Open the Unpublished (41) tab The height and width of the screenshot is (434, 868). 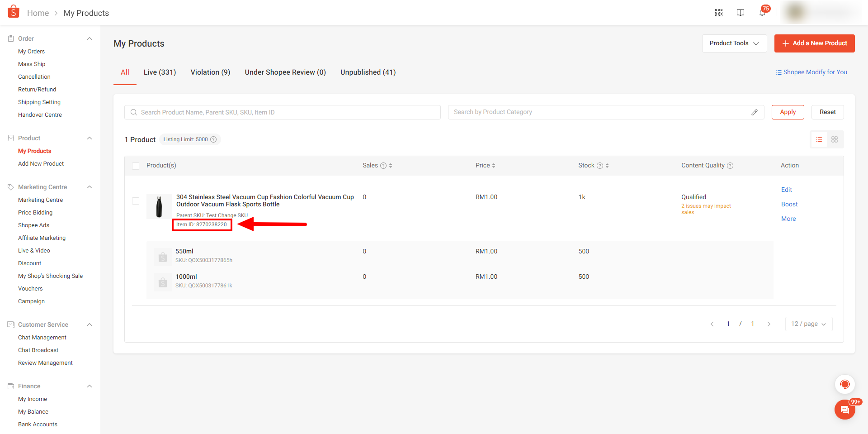(x=368, y=72)
